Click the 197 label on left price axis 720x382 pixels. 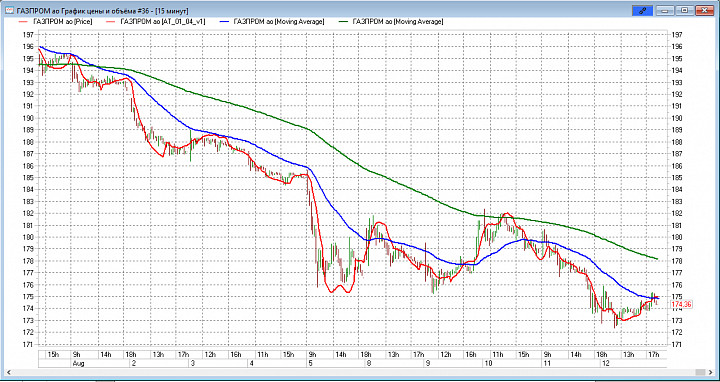tap(27, 35)
